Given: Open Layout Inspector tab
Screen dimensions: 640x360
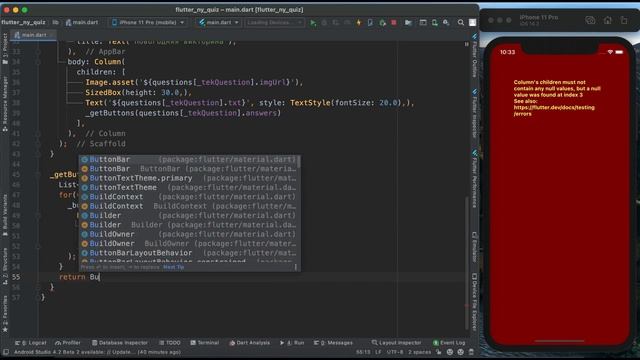Looking at the screenshot, I should 396,343.
